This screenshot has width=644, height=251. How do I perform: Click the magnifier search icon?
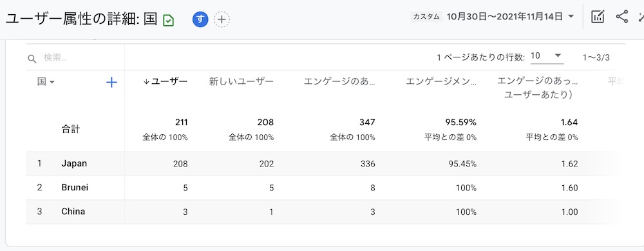click(32, 59)
